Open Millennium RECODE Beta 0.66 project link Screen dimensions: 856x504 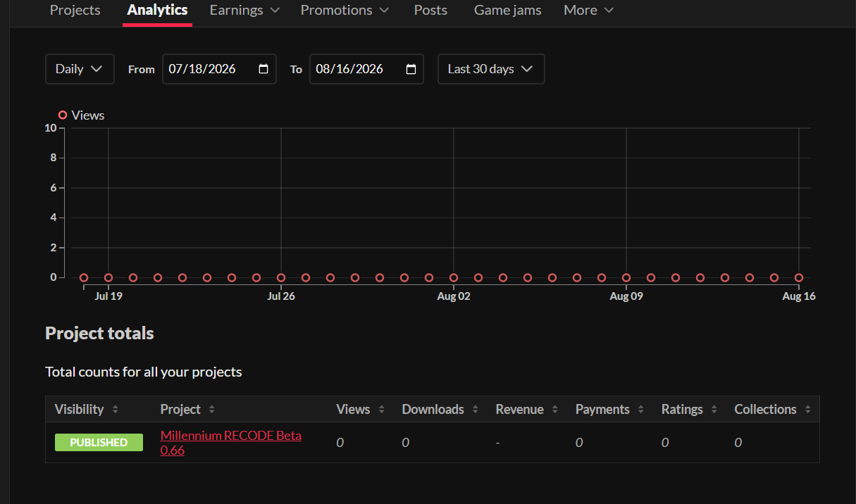pos(231,443)
